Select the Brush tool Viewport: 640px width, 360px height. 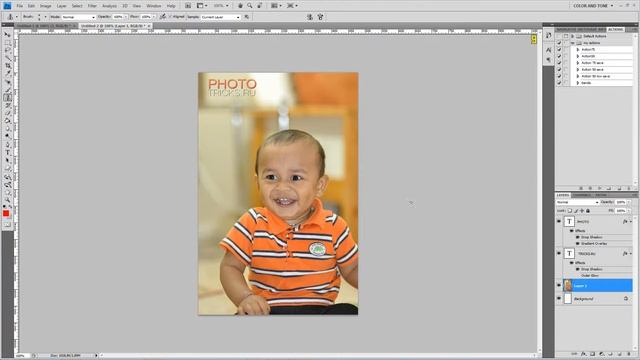click(7, 89)
